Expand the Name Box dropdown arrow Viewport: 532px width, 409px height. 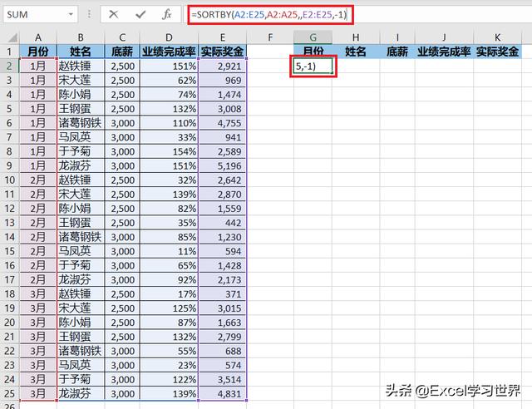pos(71,15)
